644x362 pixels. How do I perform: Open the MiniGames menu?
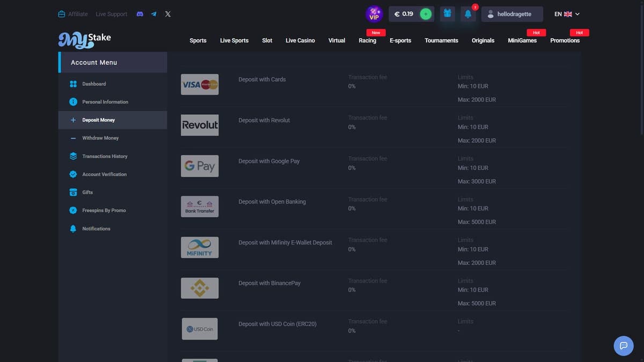(522, 40)
